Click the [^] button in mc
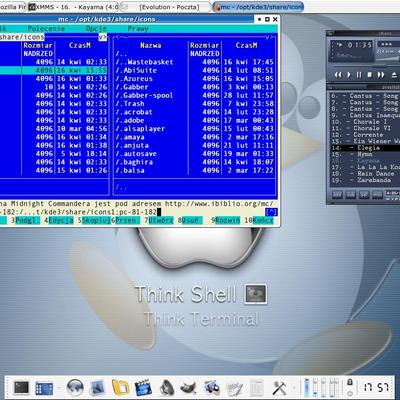The height and width of the screenshot is (400, 400). [x=271, y=212]
